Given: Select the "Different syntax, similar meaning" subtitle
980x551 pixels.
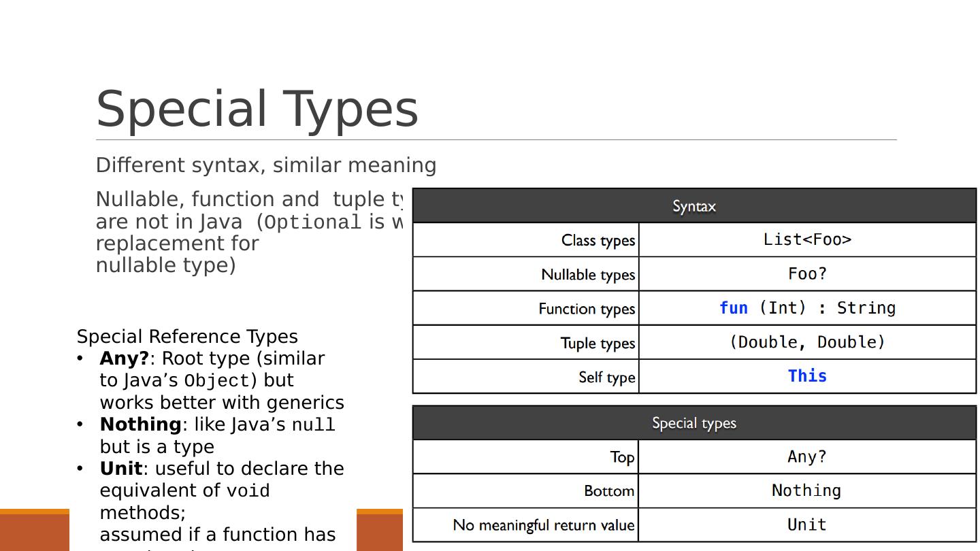Looking at the screenshot, I should (x=265, y=165).
